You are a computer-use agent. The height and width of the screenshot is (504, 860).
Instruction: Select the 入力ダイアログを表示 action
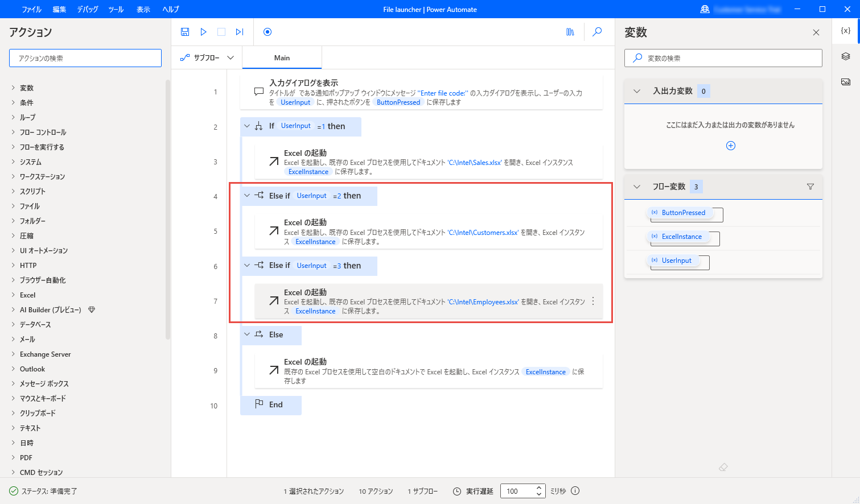pyautogui.click(x=422, y=92)
